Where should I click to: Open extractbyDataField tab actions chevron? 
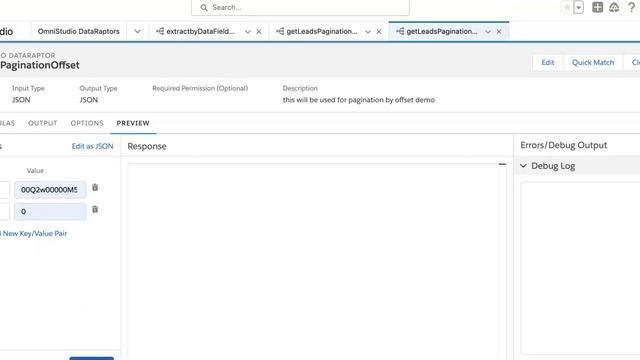tap(247, 31)
